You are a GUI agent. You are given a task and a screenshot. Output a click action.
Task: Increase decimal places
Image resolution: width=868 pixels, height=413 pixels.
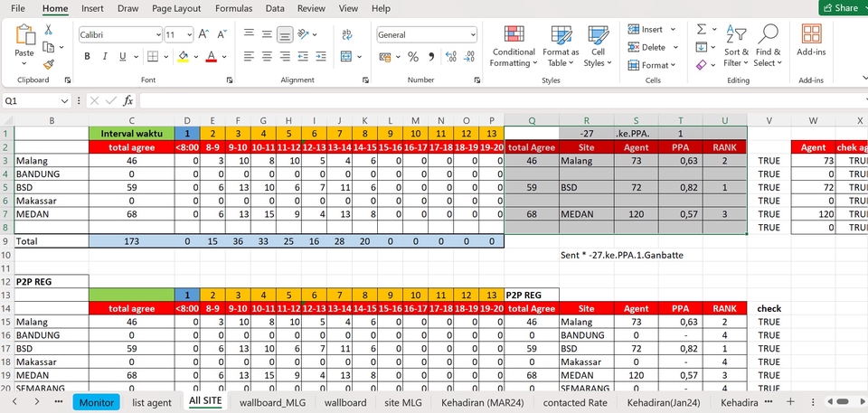[450, 56]
